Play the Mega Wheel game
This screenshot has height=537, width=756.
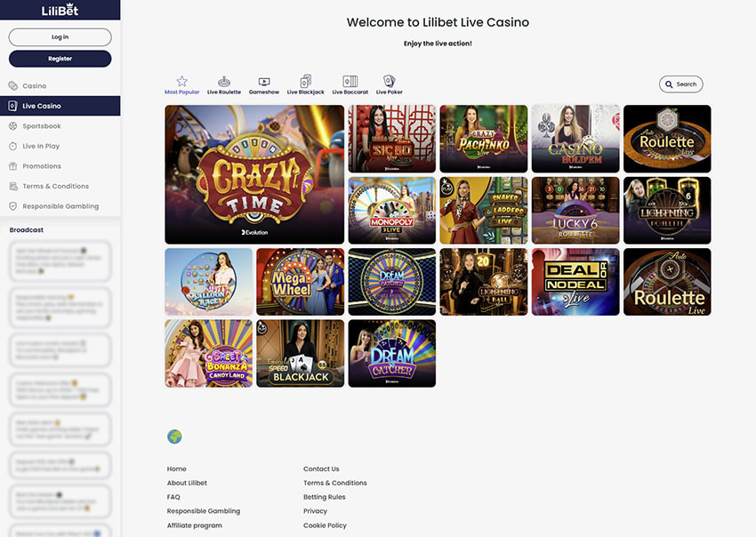click(x=300, y=282)
